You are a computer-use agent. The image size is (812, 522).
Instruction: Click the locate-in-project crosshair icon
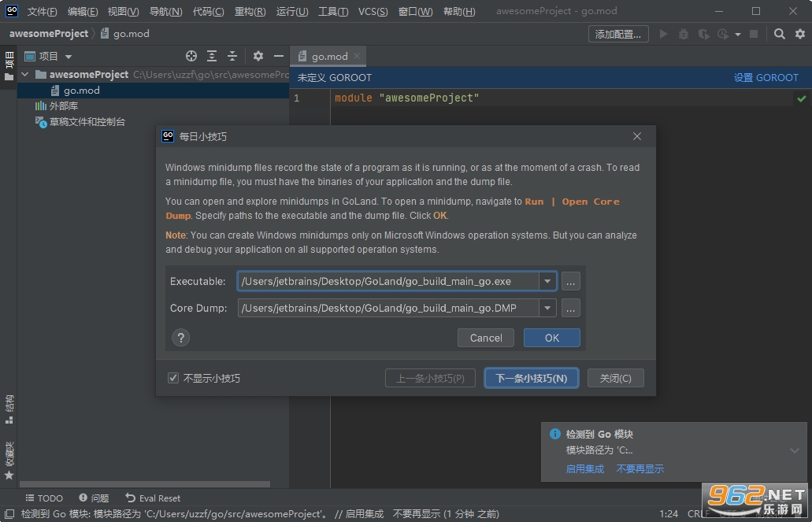191,56
